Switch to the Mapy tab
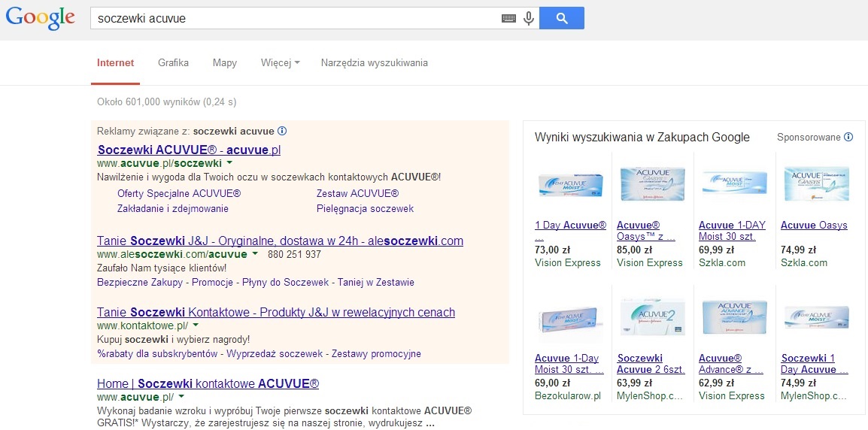This screenshot has width=868, height=430. (x=225, y=62)
